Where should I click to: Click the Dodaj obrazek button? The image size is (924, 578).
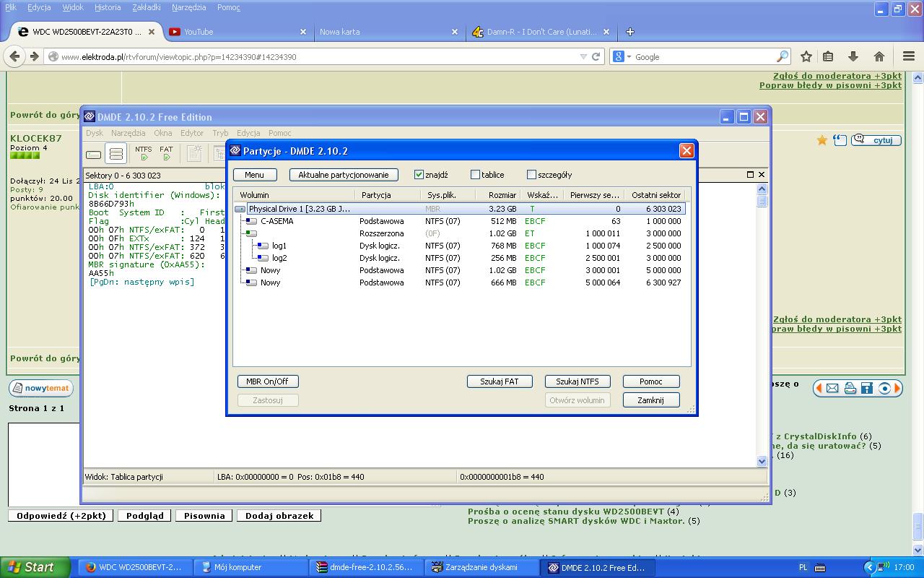tap(279, 516)
